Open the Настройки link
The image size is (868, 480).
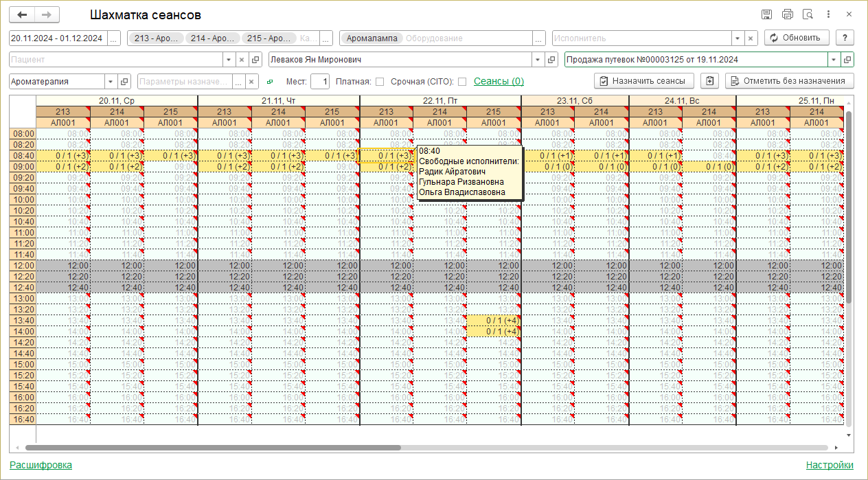pyautogui.click(x=830, y=465)
